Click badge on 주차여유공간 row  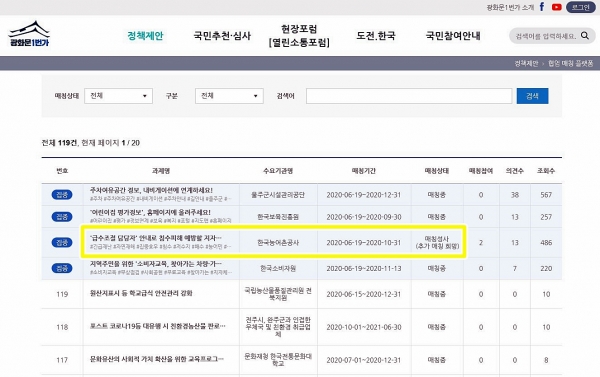(62, 194)
